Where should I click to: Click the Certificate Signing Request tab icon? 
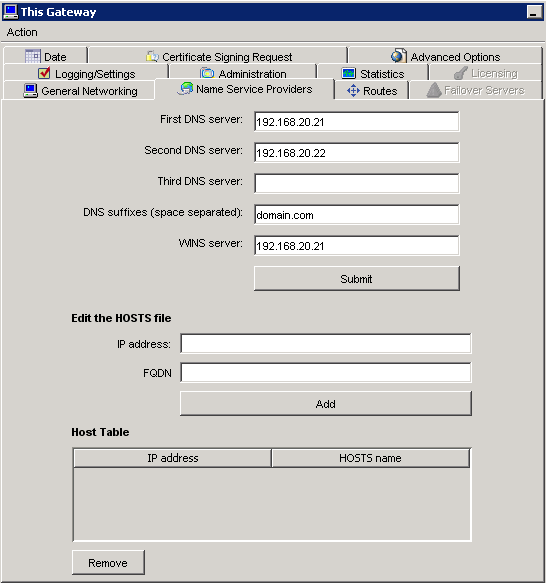[152, 57]
